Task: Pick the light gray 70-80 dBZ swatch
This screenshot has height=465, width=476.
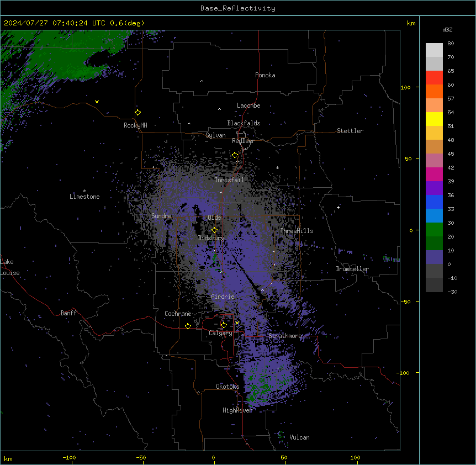Action: point(434,50)
